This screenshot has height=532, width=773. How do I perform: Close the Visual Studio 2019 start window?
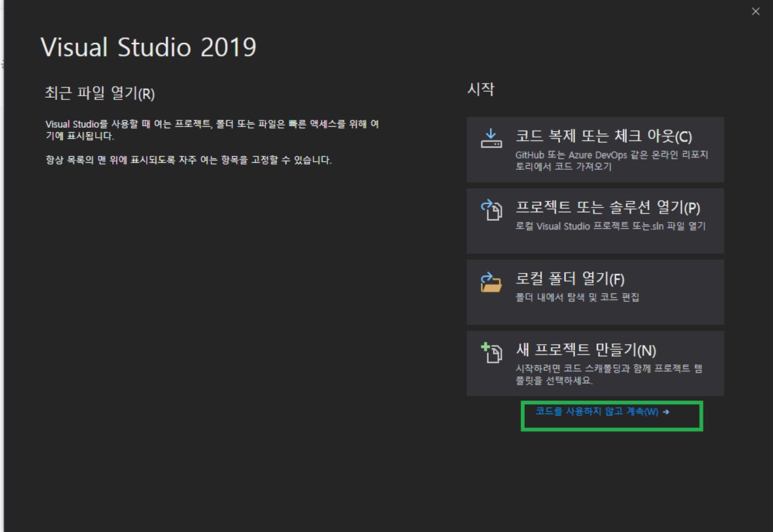pos(755,12)
